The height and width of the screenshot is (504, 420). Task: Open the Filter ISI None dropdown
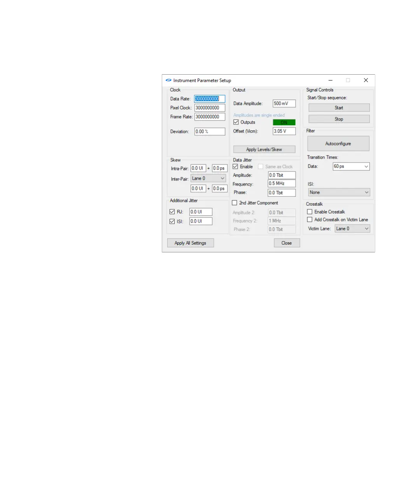(339, 192)
